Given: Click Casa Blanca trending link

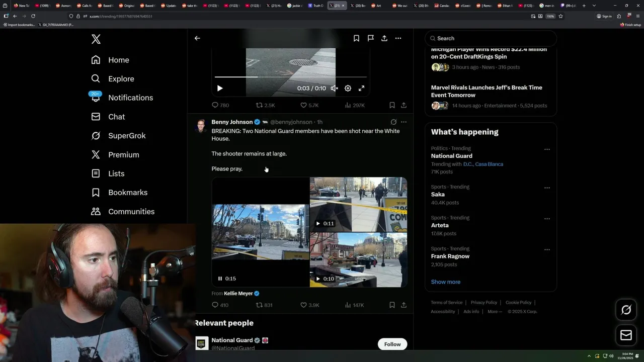Looking at the screenshot, I should pyautogui.click(x=490, y=164).
